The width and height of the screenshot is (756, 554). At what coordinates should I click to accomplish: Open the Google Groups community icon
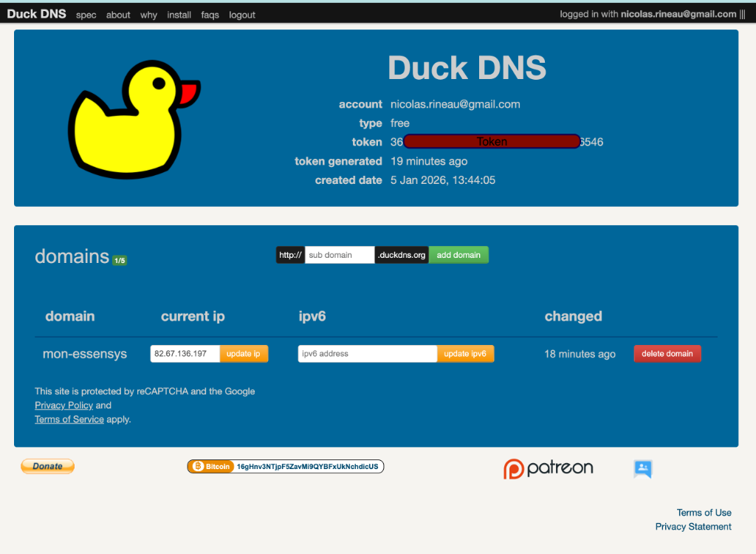coord(642,468)
